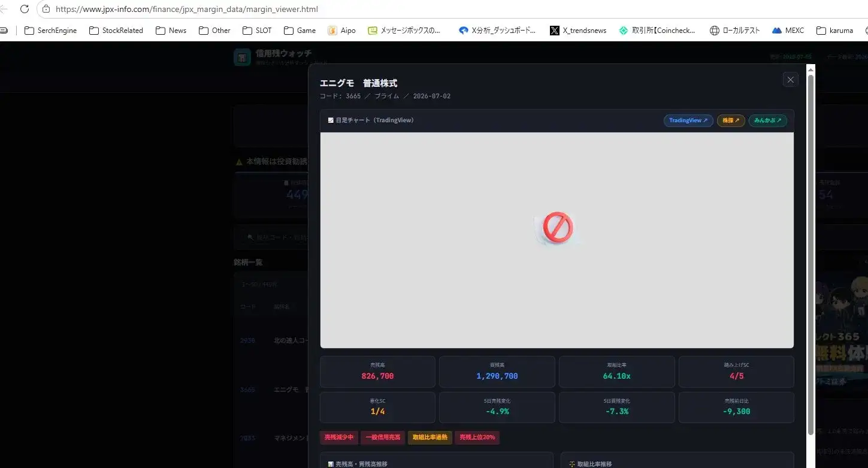Click the エニグモ 普通株式 modal title
868x468 pixels.
358,83
